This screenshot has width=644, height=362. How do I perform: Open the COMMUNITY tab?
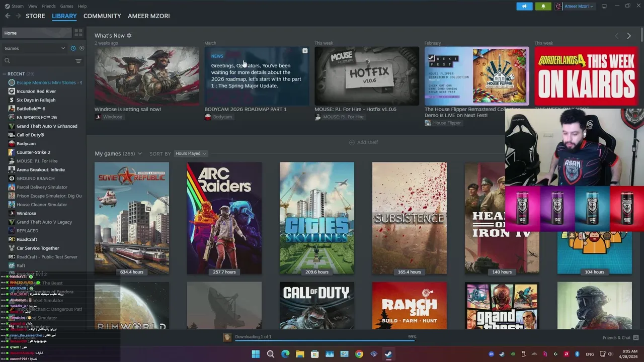[102, 16]
